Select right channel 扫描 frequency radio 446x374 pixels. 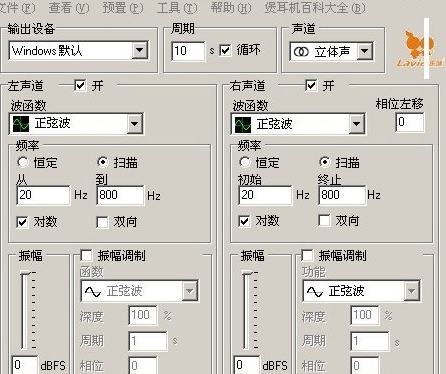[325, 162]
